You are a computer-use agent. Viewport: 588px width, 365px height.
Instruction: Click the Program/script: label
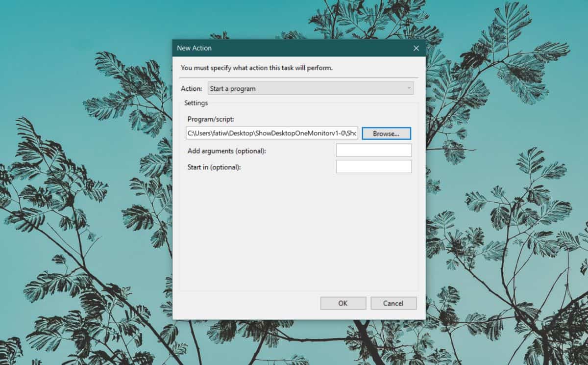211,119
